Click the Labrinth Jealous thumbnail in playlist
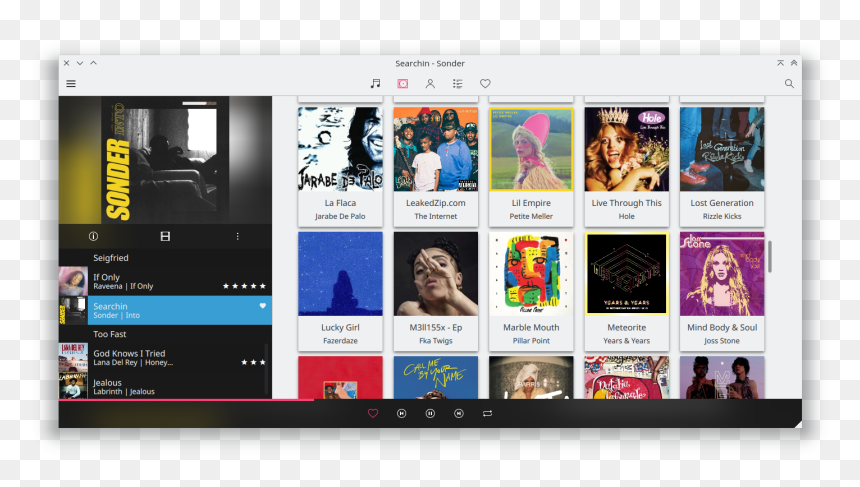This screenshot has width=860, height=487. 73,386
